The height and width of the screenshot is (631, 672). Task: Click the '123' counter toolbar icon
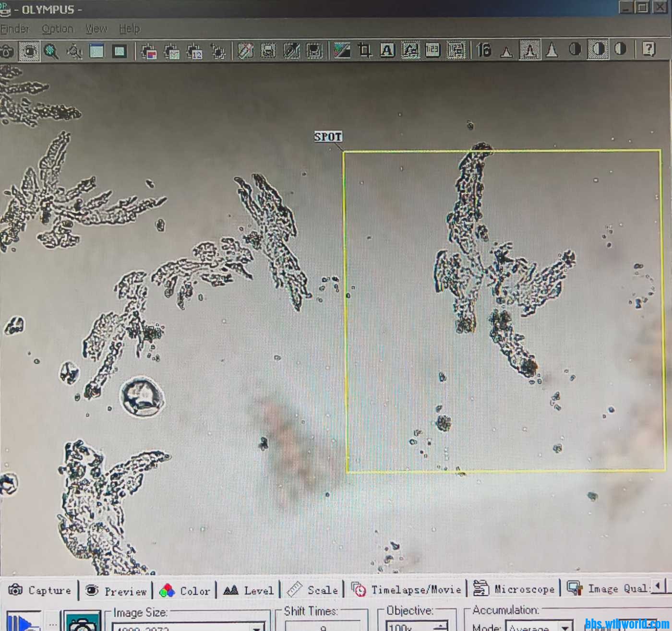click(432, 50)
